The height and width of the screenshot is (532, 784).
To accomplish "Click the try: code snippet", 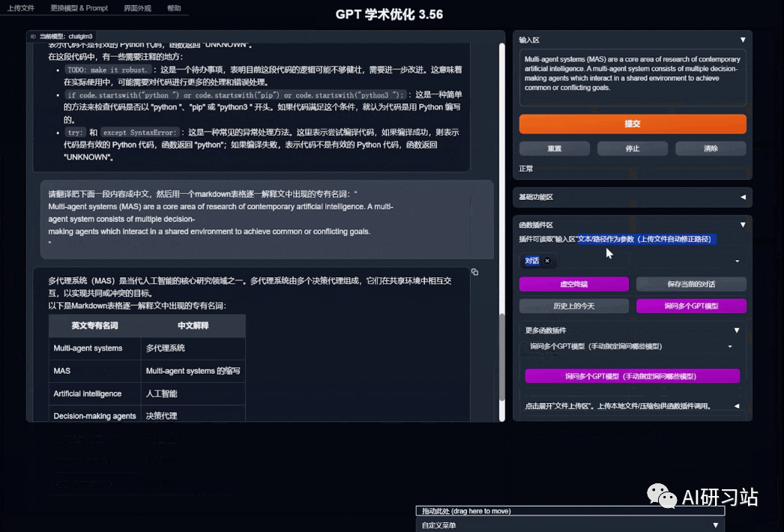I will 74,133.
